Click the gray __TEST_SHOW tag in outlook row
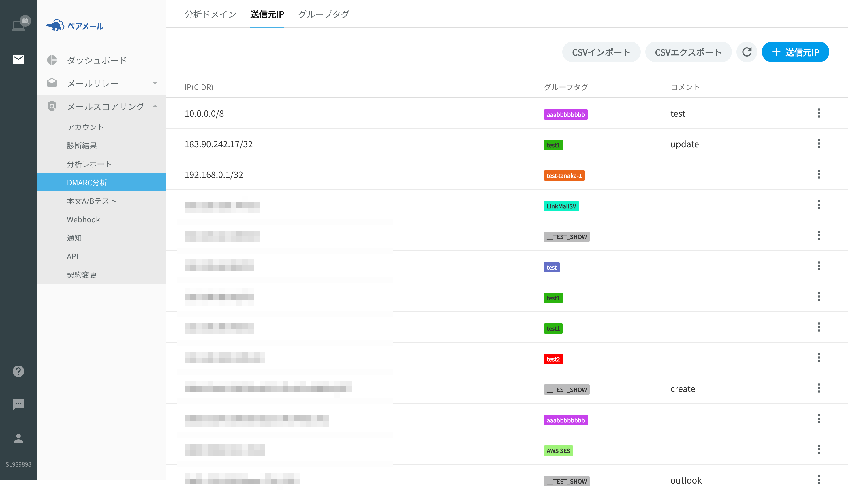Image resolution: width=857 pixels, height=504 pixels. 567,482
